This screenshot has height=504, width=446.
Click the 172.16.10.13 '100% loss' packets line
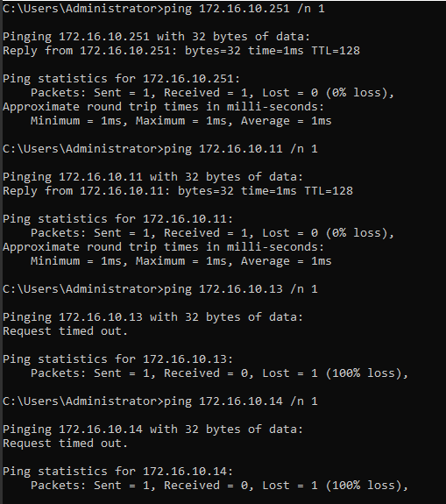pyautogui.click(x=219, y=373)
